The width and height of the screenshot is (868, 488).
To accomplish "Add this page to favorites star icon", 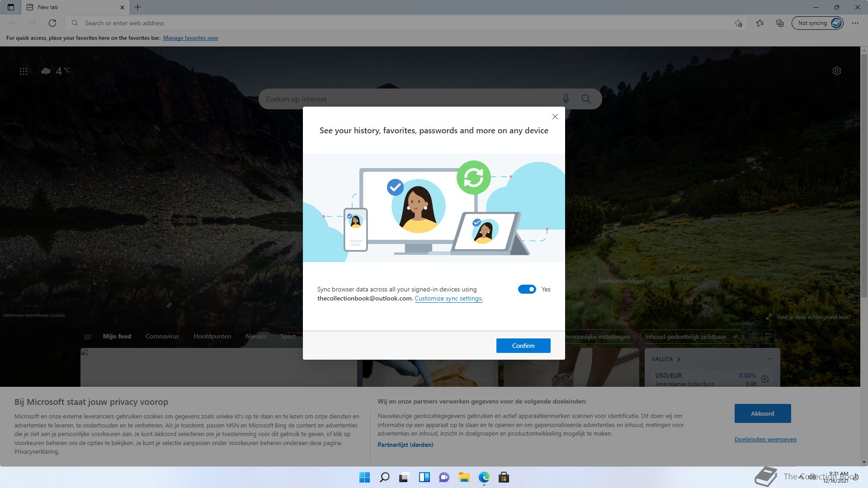I will click(x=738, y=23).
